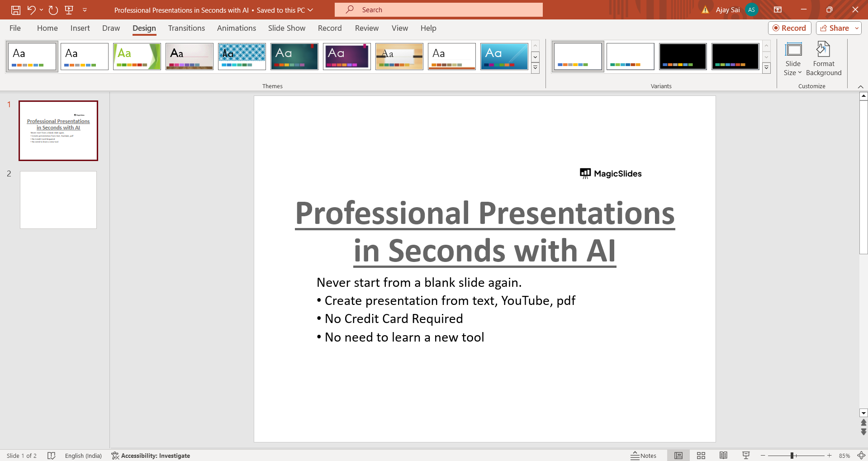Expand the Themes gallery
Viewport: 868px width, 461px height.
tap(535, 68)
